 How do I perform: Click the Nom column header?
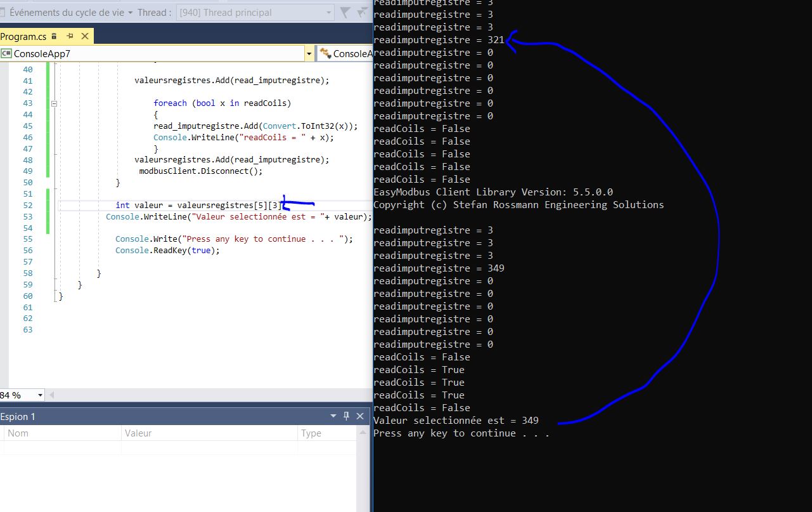tap(62, 433)
